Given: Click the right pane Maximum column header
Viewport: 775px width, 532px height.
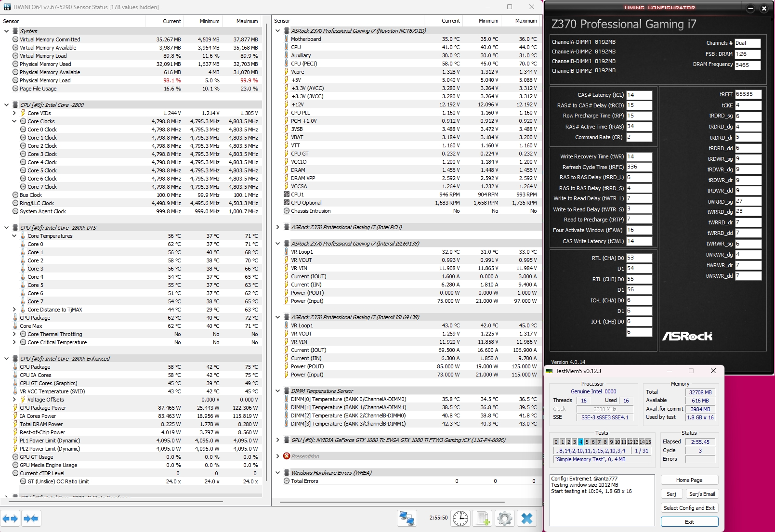Looking at the screenshot, I should click(x=522, y=21).
